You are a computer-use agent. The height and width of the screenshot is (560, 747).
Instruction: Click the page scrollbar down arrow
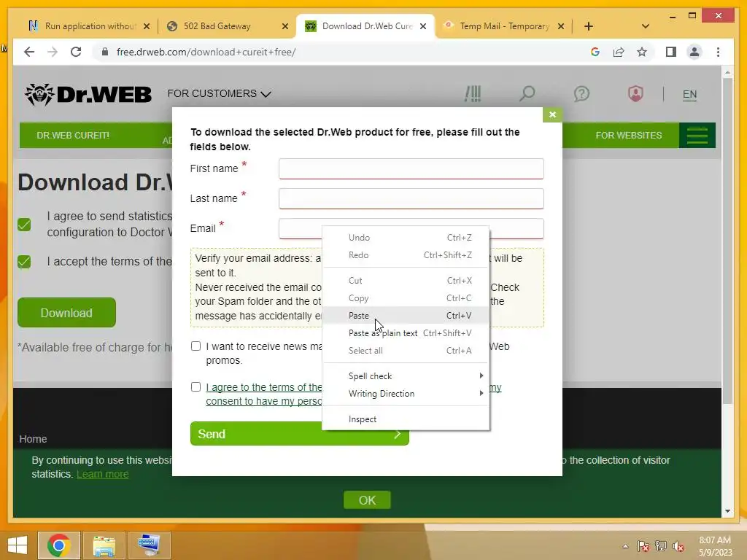727,511
